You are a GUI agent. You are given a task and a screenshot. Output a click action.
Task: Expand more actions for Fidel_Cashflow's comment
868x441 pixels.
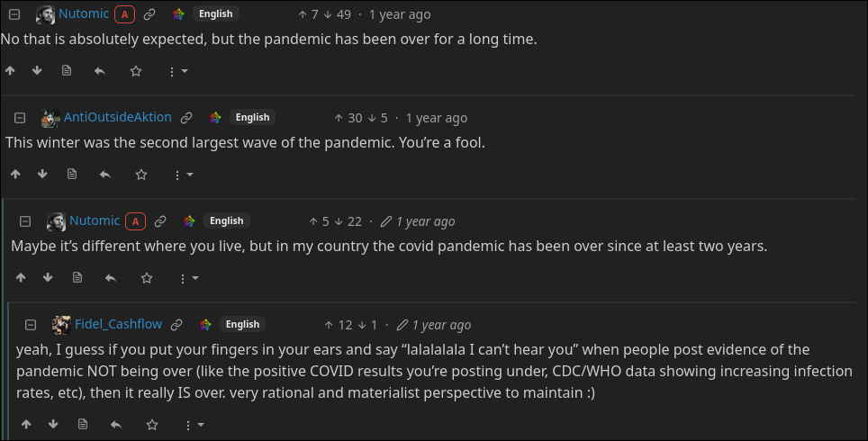(194, 424)
